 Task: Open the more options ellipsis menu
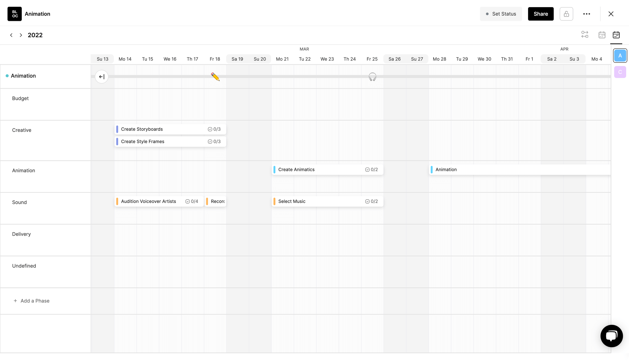pyautogui.click(x=586, y=14)
